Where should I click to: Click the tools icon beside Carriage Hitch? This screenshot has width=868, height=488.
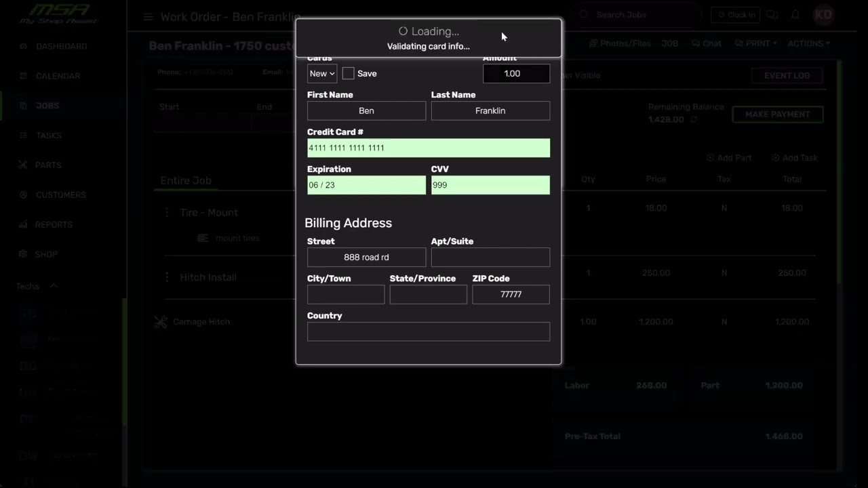[x=161, y=322]
